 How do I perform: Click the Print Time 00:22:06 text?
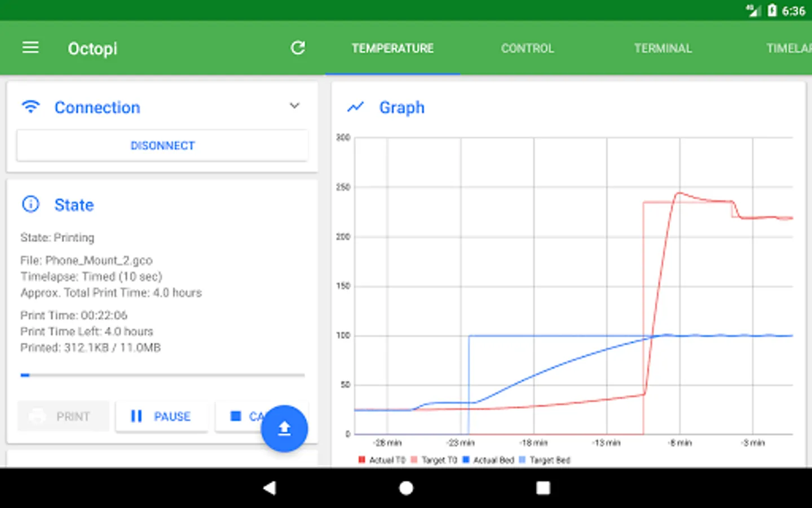click(74, 315)
